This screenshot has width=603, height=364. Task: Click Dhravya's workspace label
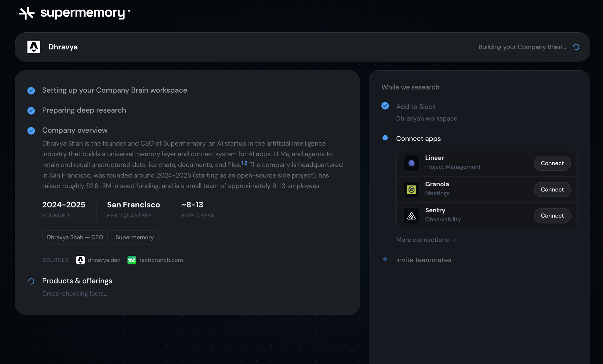(x=427, y=119)
